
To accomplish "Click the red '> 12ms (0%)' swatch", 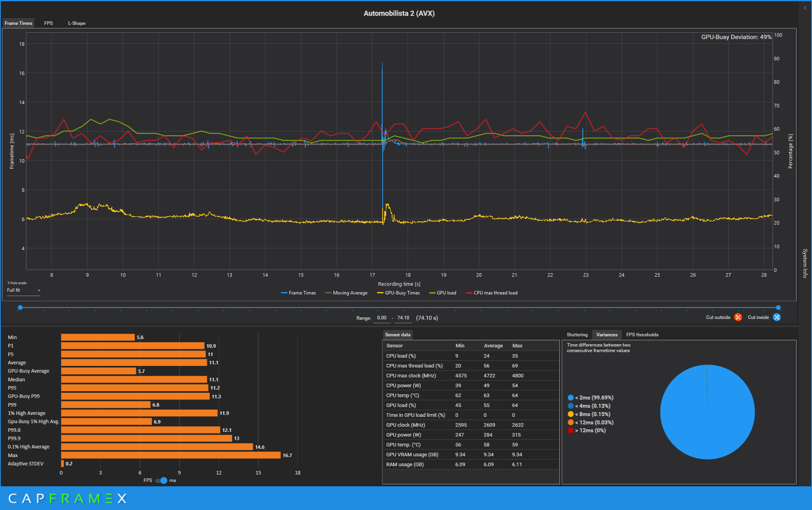I will pos(571,430).
